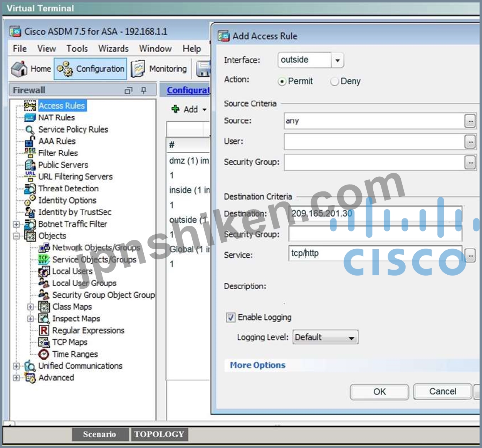Open the Wizards menu

point(113,49)
